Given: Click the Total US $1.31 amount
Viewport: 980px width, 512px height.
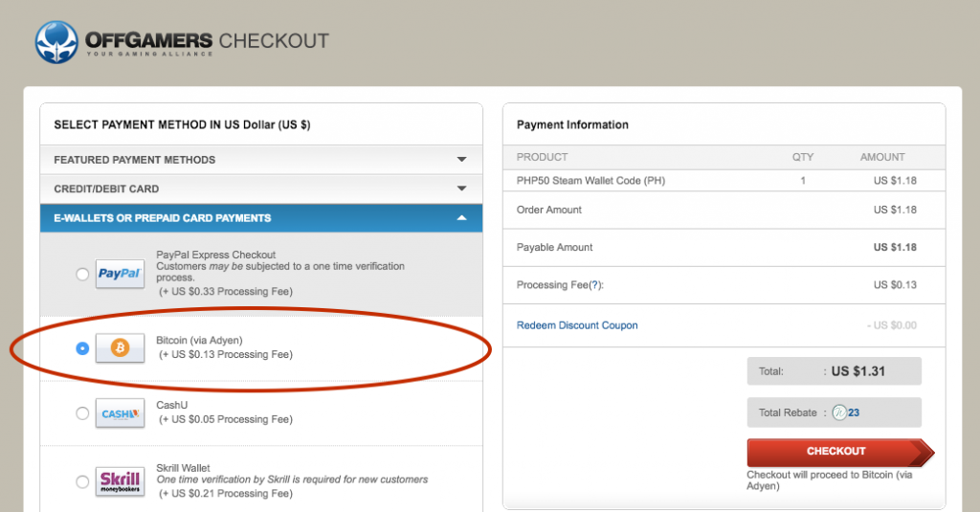Looking at the screenshot, I should 858,371.
